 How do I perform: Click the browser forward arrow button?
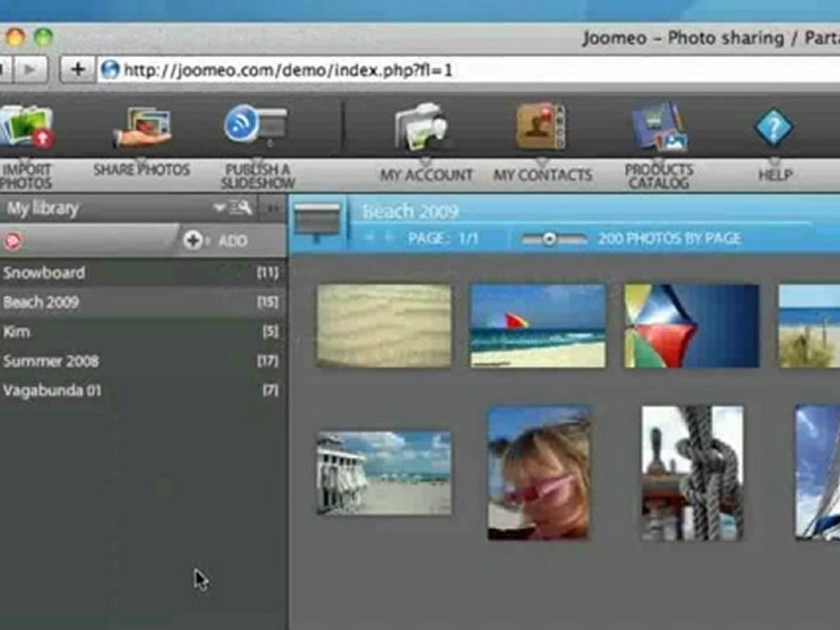[31, 69]
